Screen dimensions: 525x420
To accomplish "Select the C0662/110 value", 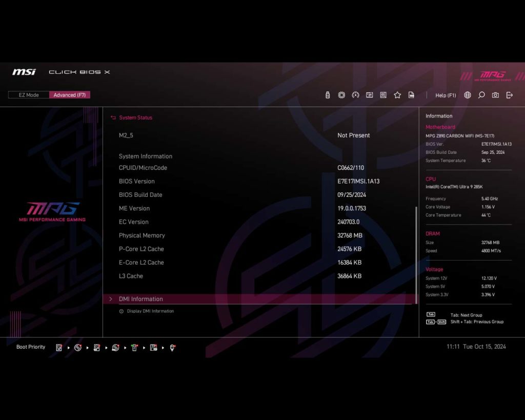I will [351, 168].
